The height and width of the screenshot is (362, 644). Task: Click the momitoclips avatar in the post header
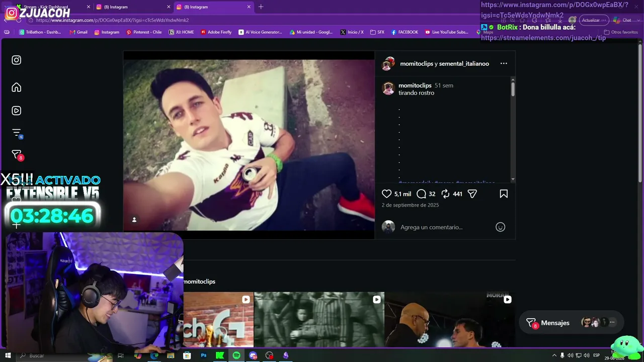(x=388, y=64)
